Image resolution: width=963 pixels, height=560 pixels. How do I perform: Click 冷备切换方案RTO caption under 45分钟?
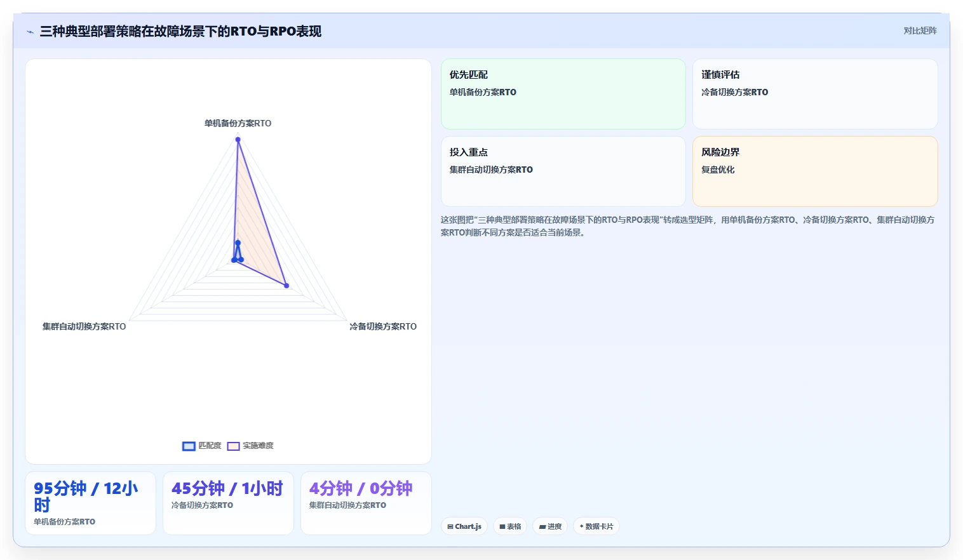(202, 505)
